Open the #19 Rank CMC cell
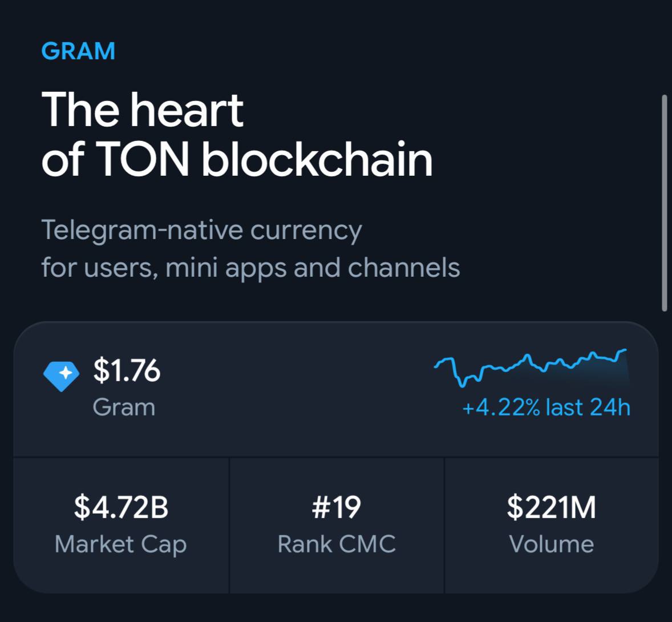 click(337, 526)
